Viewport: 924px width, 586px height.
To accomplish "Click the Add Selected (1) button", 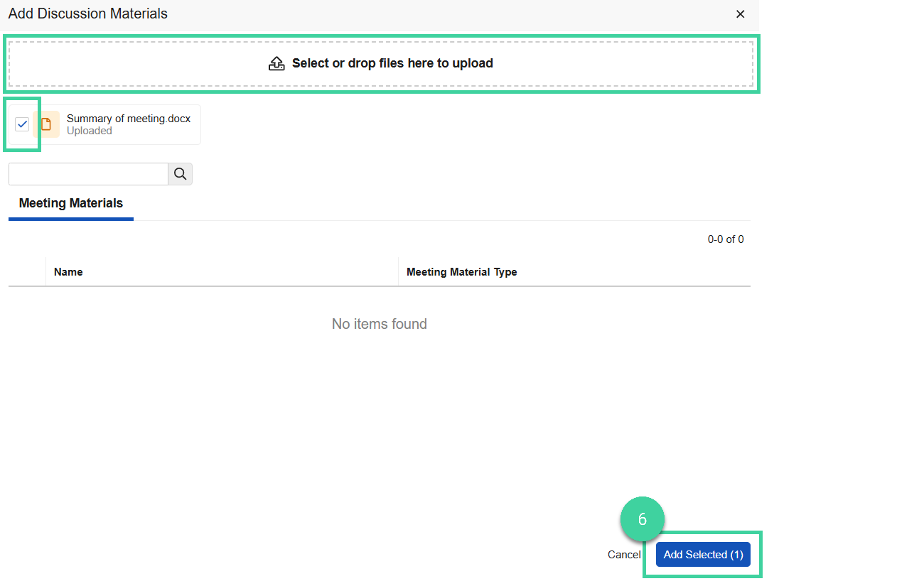I will pyautogui.click(x=702, y=554).
